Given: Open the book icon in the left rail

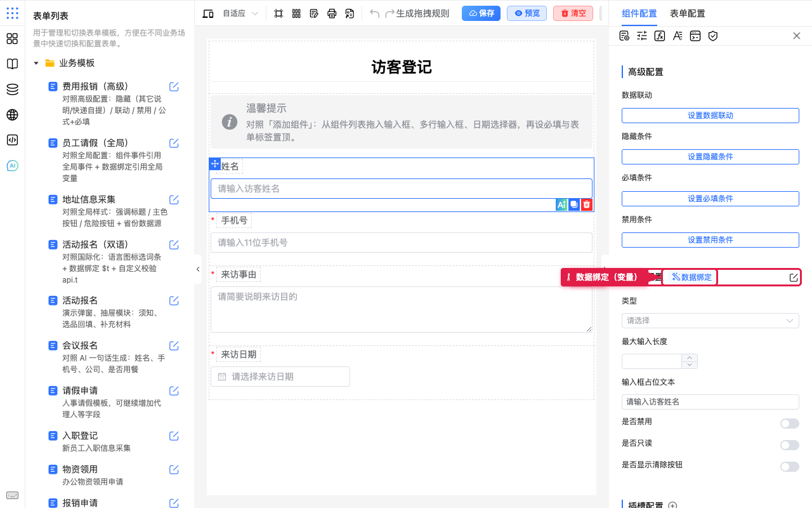Looking at the screenshot, I should coord(12,64).
